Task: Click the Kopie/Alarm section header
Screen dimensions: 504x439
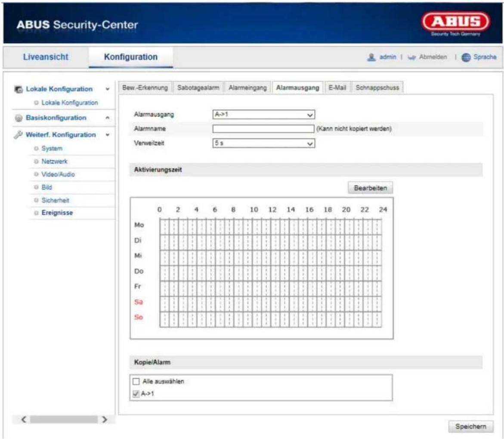Action: [306, 362]
